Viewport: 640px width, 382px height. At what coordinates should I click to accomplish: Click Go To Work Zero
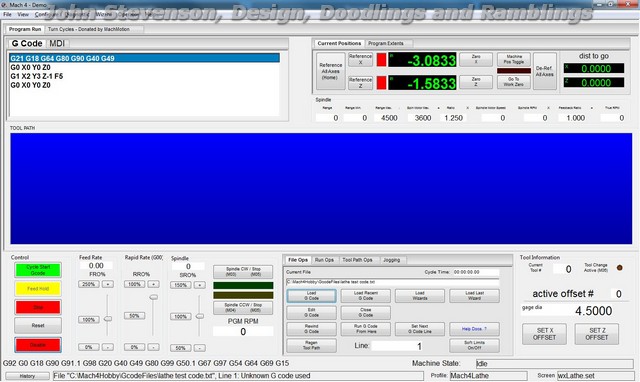click(514, 82)
